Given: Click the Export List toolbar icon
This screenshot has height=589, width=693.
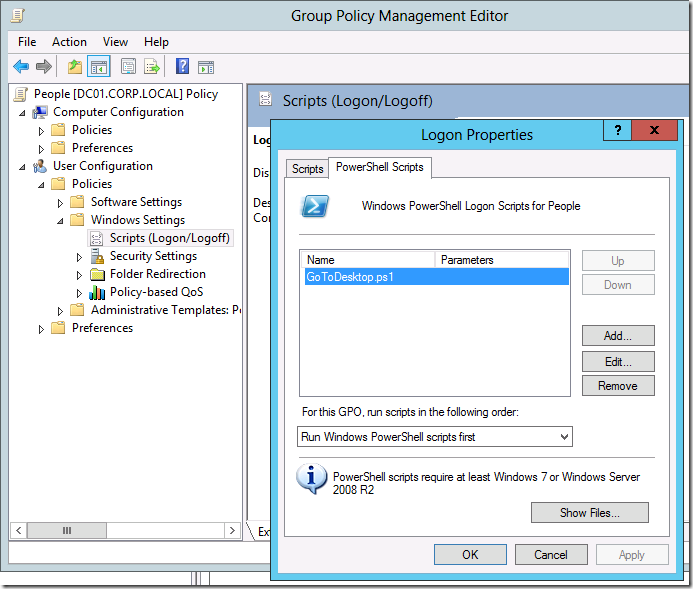Looking at the screenshot, I should pos(152,67).
